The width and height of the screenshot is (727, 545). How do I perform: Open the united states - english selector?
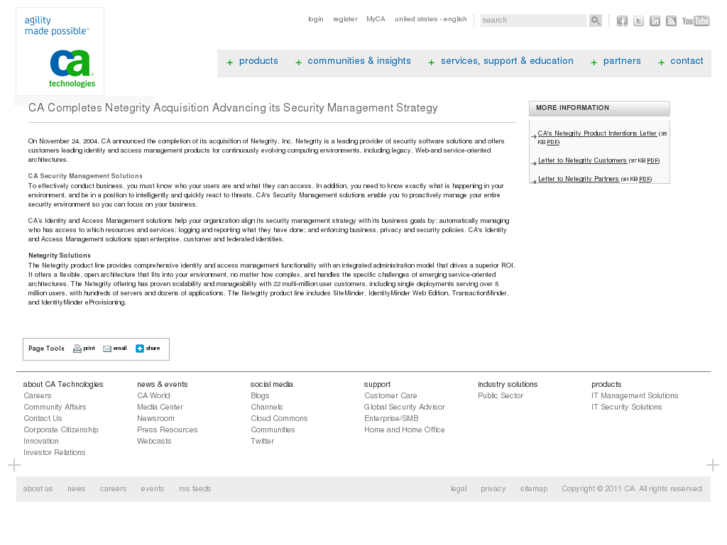[x=431, y=19]
